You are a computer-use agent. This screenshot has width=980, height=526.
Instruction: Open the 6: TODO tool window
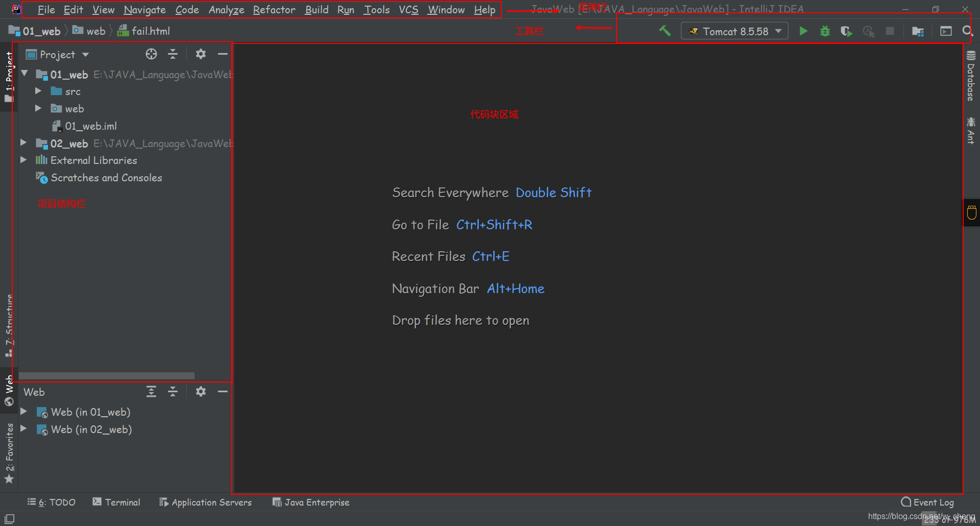[51, 503]
